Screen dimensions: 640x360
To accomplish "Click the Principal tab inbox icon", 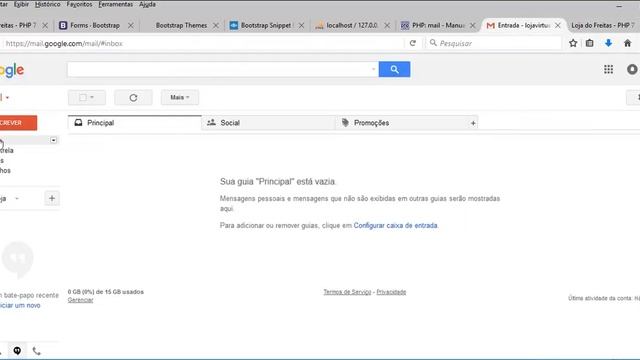I will 78,122.
